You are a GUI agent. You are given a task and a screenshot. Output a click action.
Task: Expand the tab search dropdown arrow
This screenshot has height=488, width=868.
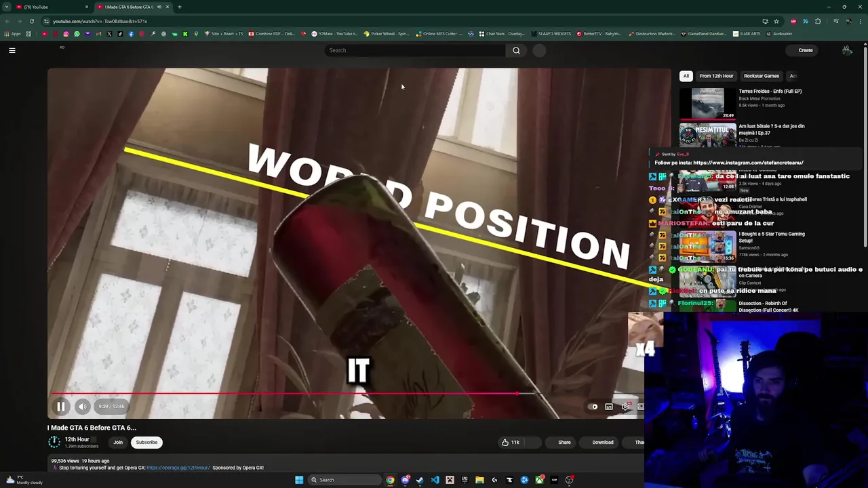pyautogui.click(x=7, y=7)
